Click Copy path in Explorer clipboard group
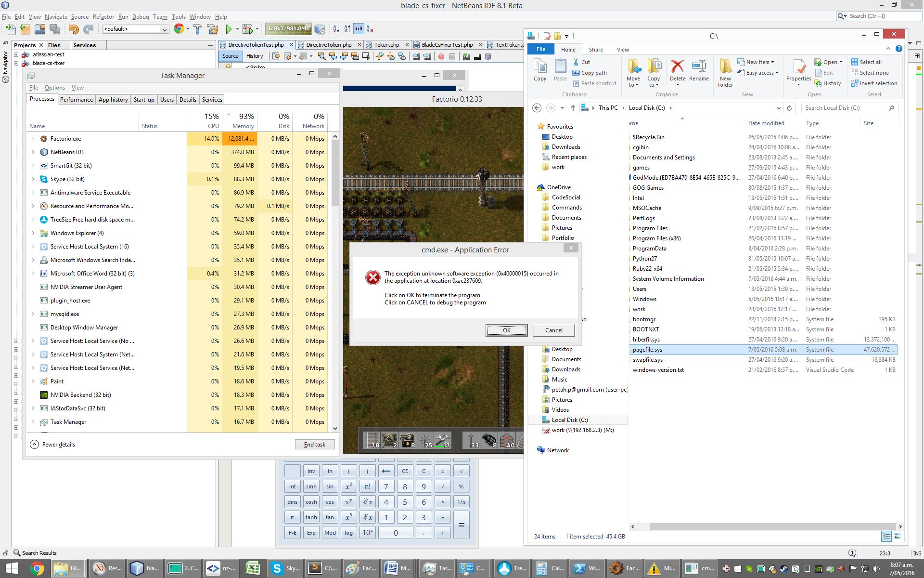Image resolution: width=924 pixels, height=578 pixels. pyautogui.click(x=590, y=73)
